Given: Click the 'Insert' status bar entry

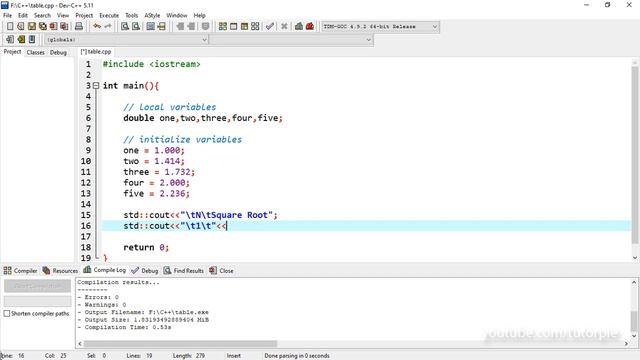Looking at the screenshot, I should coord(234,356).
